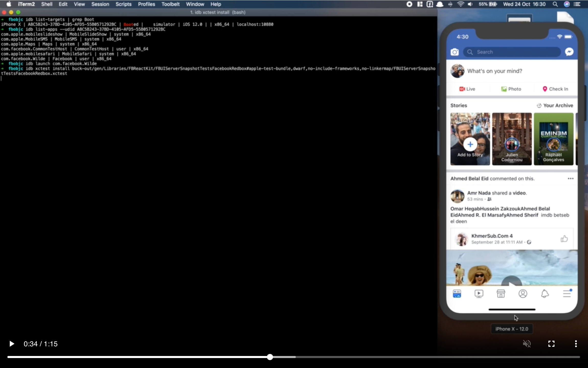Image resolution: width=588 pixels, height=368 pixels.
Task: Open the Toolbelt menu
Action: 171,4
